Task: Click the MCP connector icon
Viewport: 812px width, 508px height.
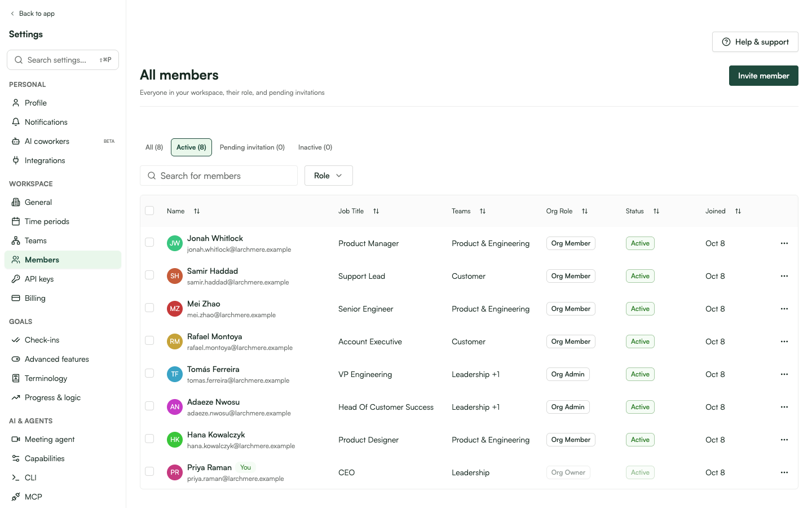Action: (16, 497)
